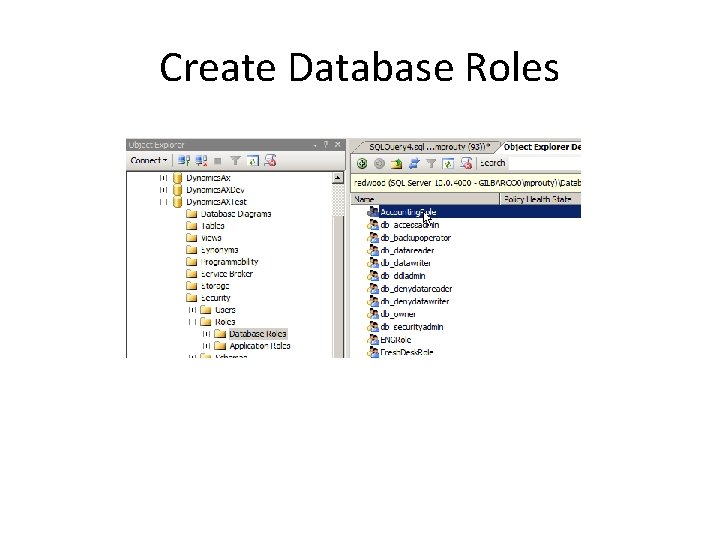
Task: Select the db_owner role
Action: tap(398, 314)
